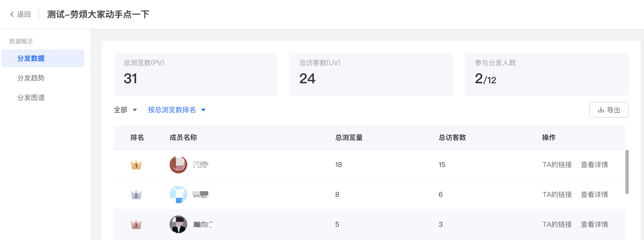Expand the 按总浏览数排名 sort dropdown

tap(172, 110)
